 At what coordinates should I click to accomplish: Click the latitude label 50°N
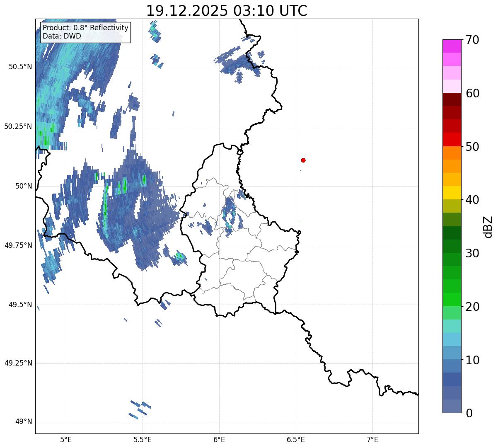coord(24,186)
